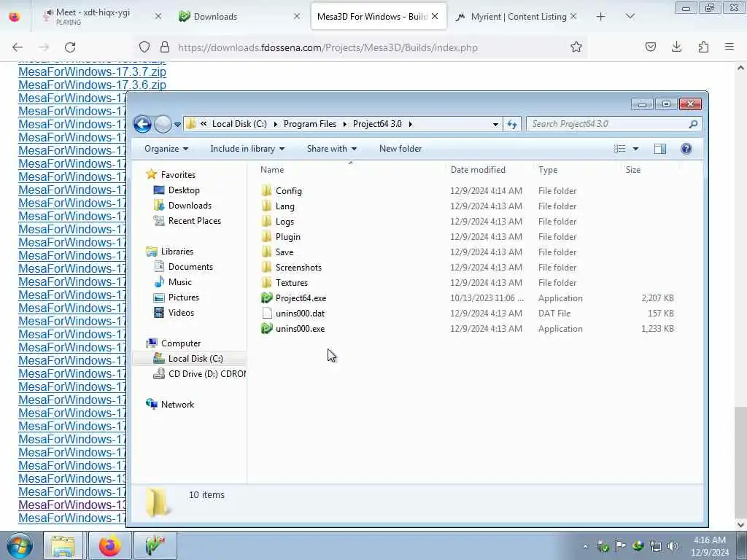Click the search magnifier icon in Explorer

693,124
